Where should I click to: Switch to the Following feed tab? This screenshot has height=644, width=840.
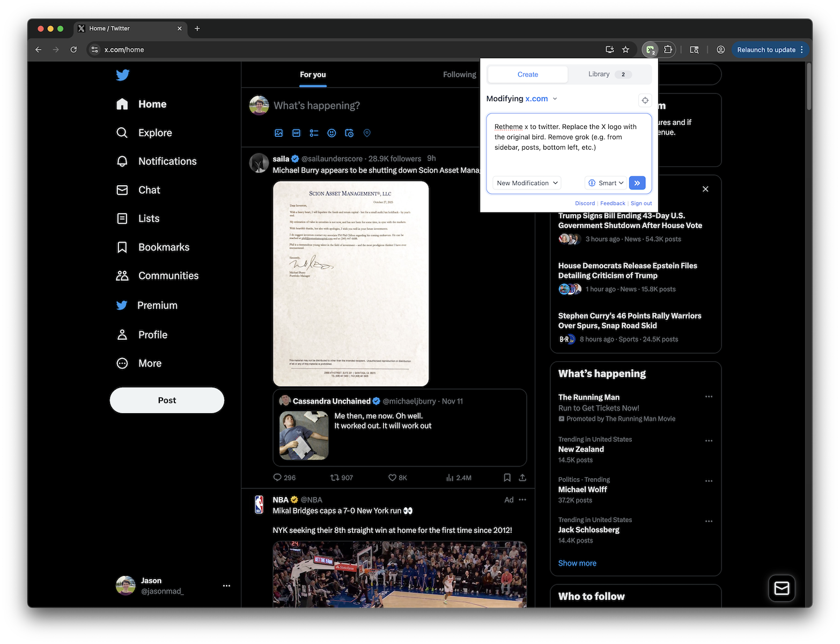point(459,75)
